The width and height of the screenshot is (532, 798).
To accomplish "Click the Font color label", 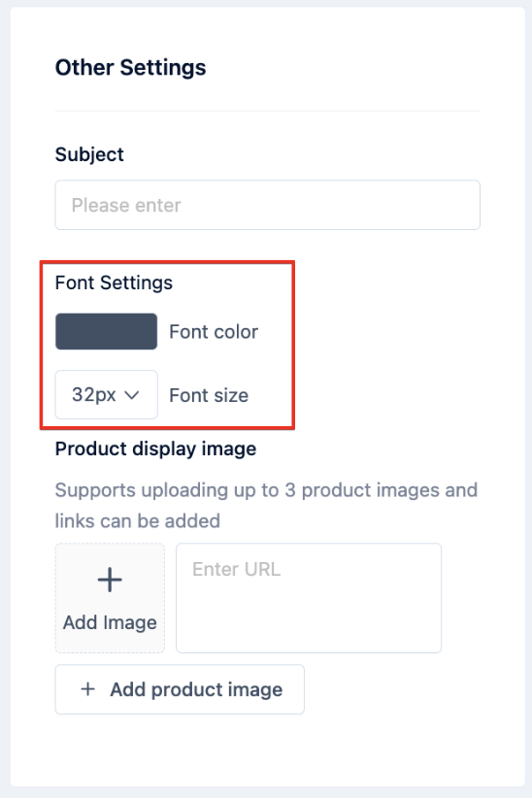I will (x=214, y=332).
